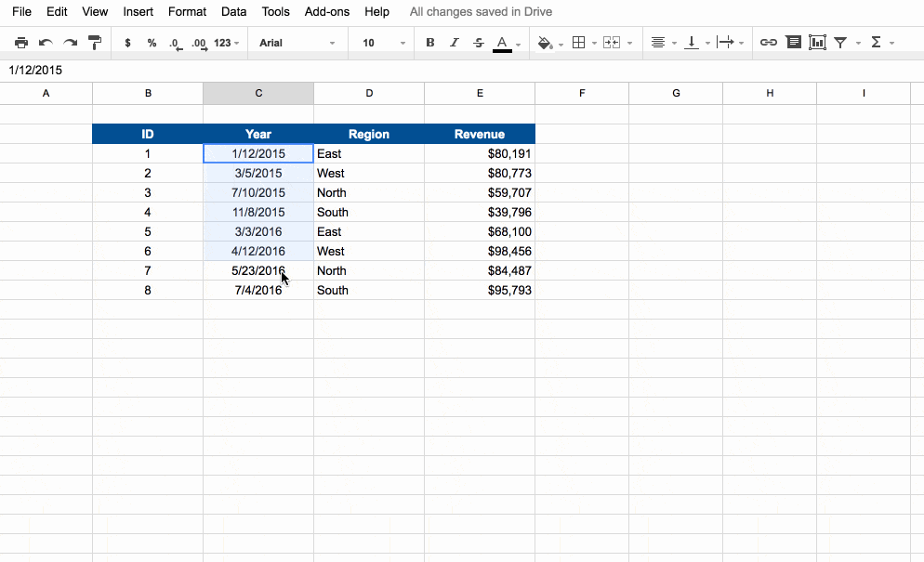Toggle bold formatting
Viewport: 924px width, 562px height.
tap(429, 42)
